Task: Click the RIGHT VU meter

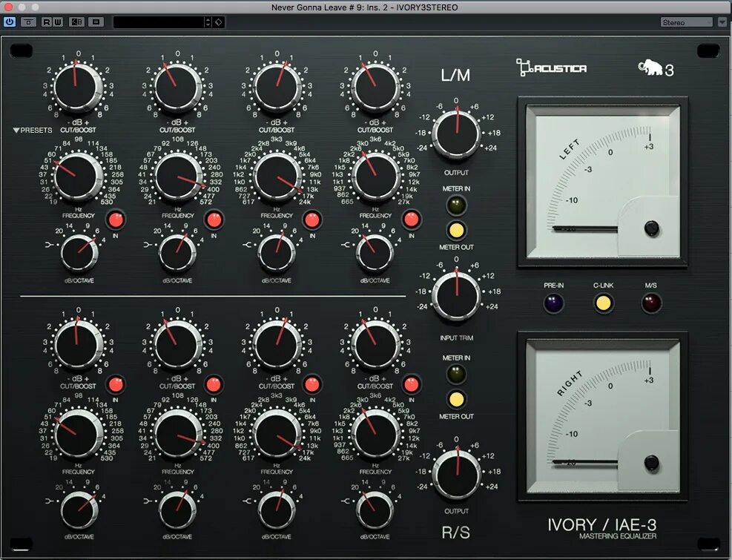Action: coord(602,415)
